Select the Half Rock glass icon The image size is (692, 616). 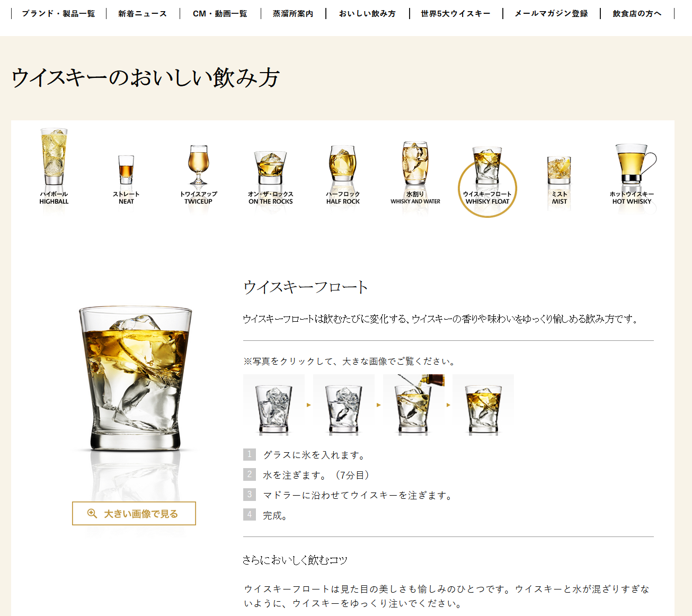(343, 175)
